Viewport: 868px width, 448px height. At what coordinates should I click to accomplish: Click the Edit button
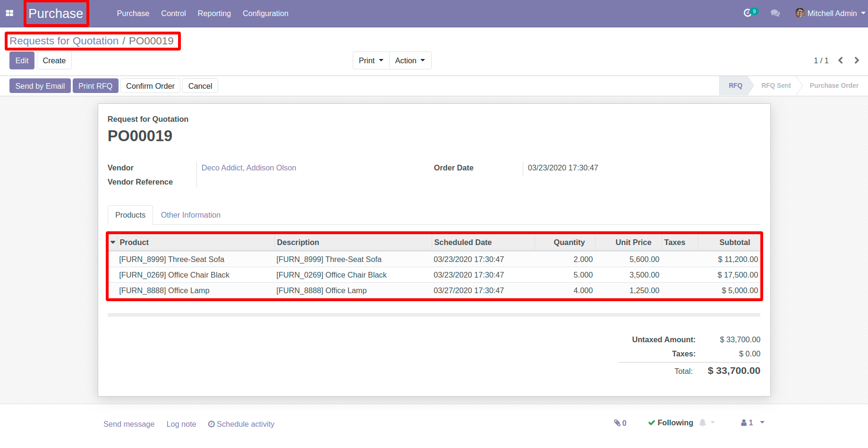pyautogui.click(x=22, y=60)
